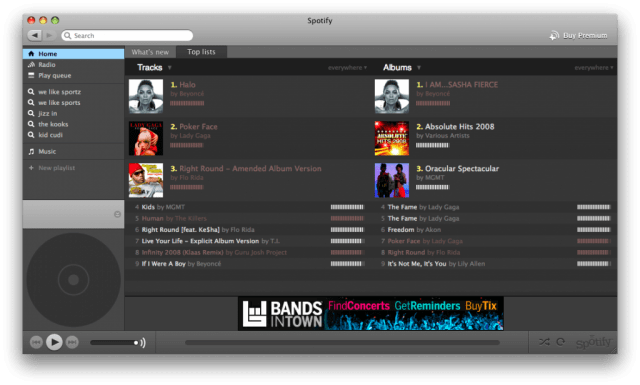
Task: Toggle shuffle mode
Action: click(x=544, y=342)
